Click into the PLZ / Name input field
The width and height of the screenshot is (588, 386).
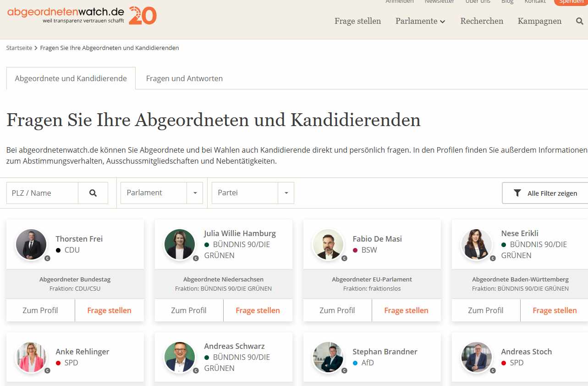(42, 193)
